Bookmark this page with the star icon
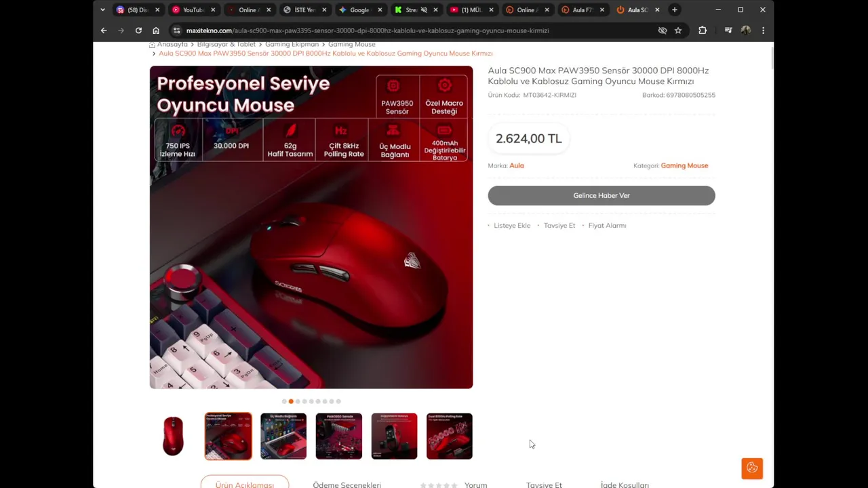The image size is (868, 488). tap(678, 30)
